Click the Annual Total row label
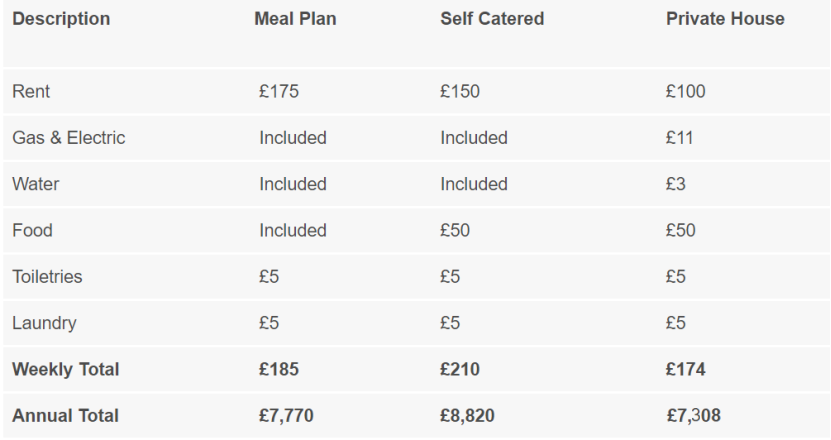Image resolution: width=831 pixels, height=440 pixels. tap(65, 415)
